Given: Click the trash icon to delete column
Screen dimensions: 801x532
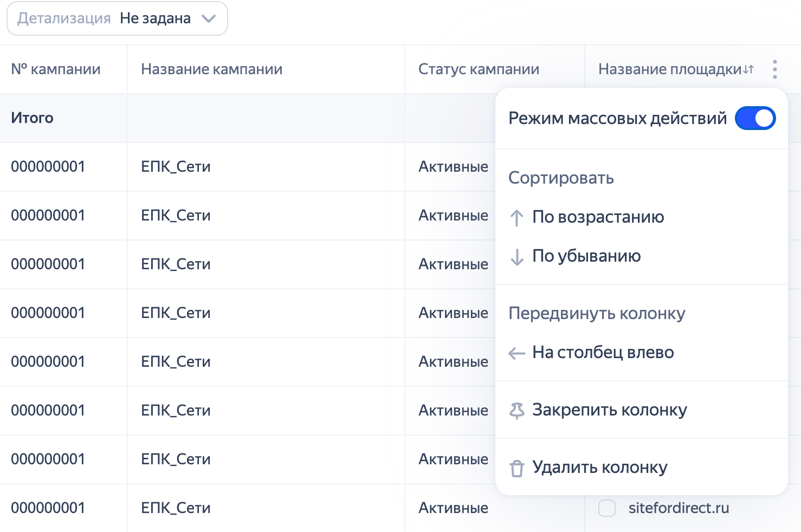Looking at the screenshot, I should coord(516,468).
